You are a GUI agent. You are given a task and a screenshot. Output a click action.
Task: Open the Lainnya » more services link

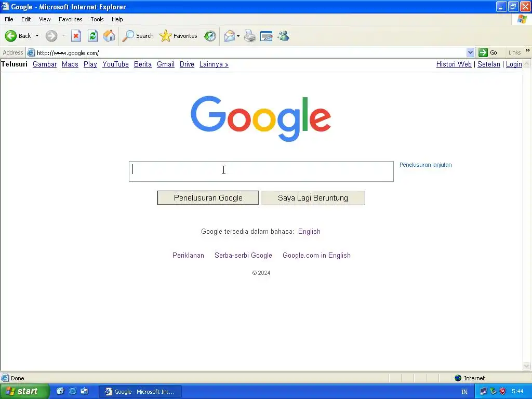click(x=214, y=64)
